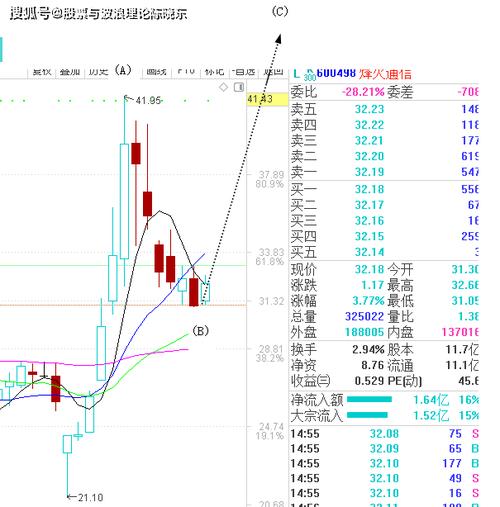
Task: Click the 涨幅 value 3.77%
Action: click(368, 301)
